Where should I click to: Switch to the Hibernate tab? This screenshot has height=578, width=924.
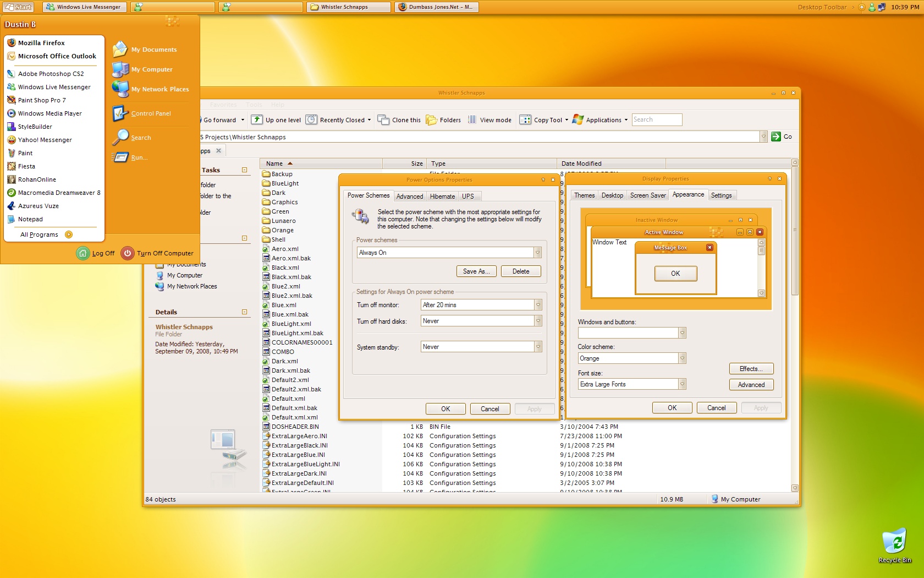coord(442,197)
